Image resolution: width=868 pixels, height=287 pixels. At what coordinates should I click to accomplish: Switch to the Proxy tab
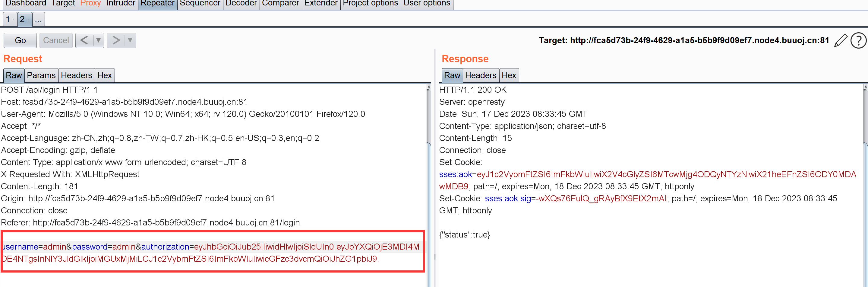pos(90,3)
